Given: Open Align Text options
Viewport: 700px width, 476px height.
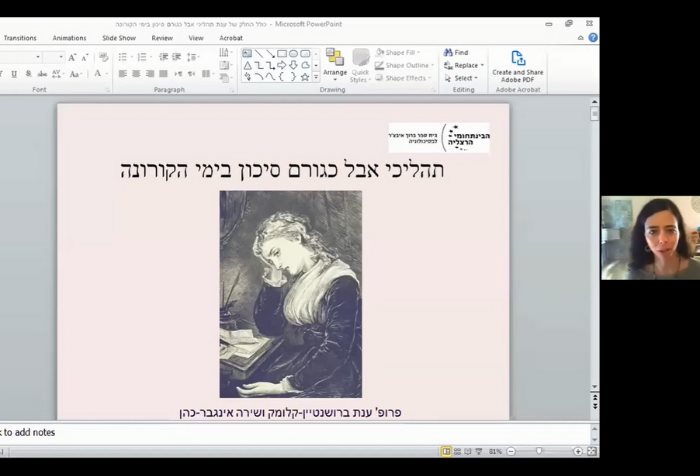Looking at the screenshot, I should (225, 66).
